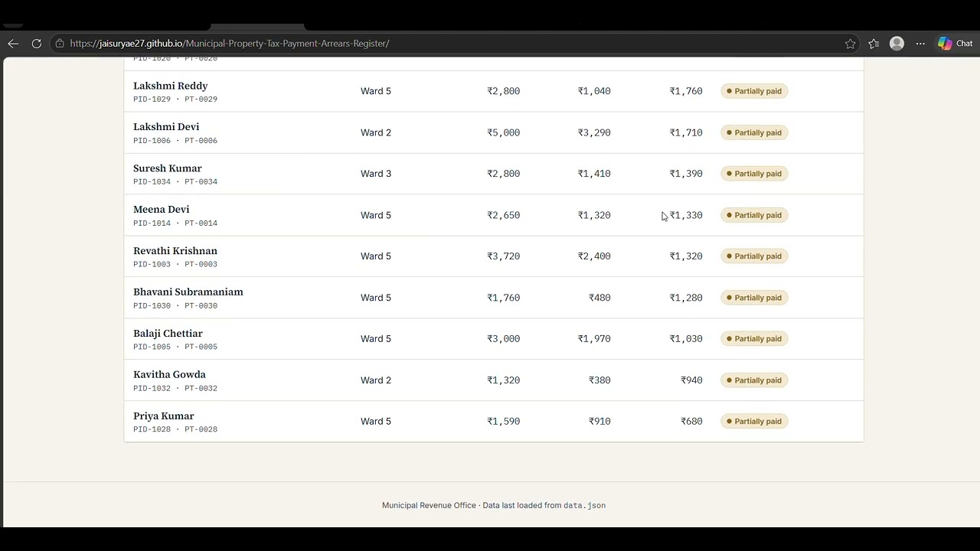The width and height of the screenshot is (980, 551).
Task: Click Ward 2 cell for Kavitha Gowda
Action: tap(376, 380)
